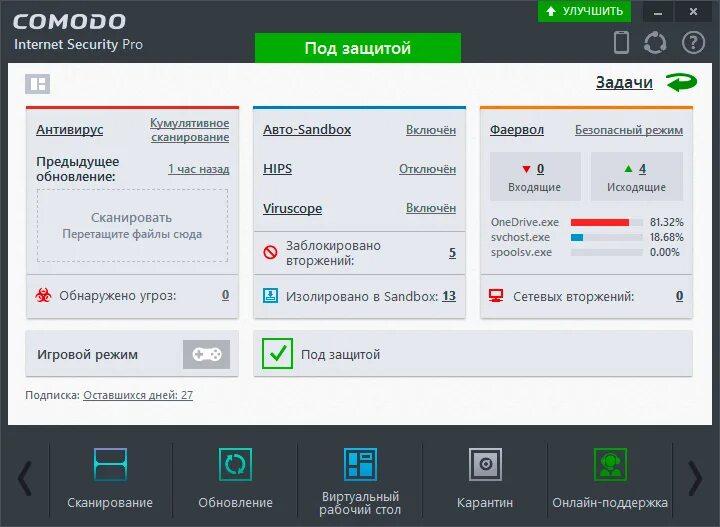Click the Обновление update icon
The image size is (720, 527).
click(235, 464)
